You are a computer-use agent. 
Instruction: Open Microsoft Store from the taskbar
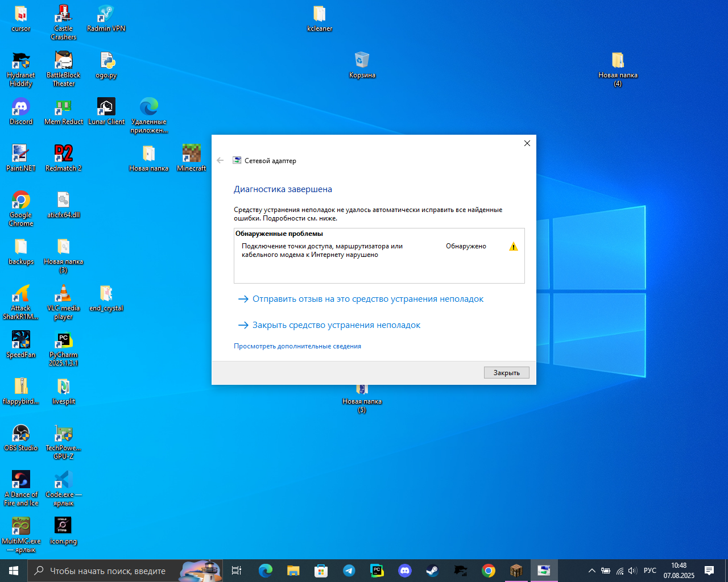click(321, 571)
